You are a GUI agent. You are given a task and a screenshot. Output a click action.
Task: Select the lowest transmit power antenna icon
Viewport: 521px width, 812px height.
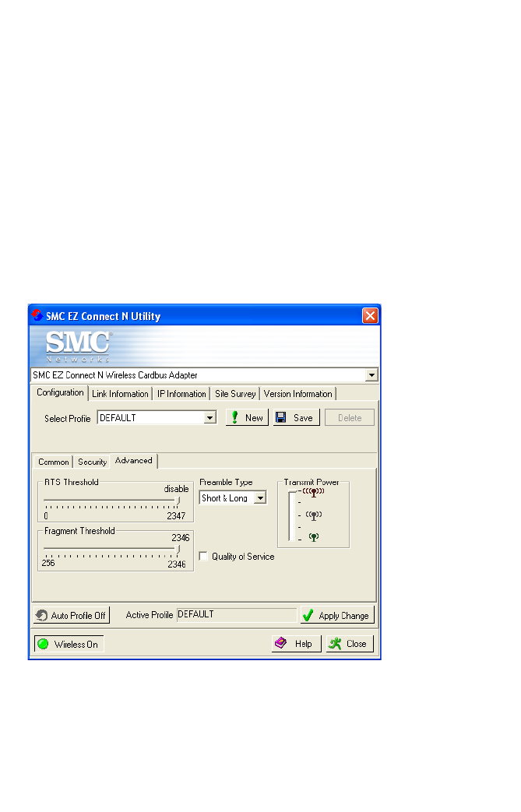[313, 537]
